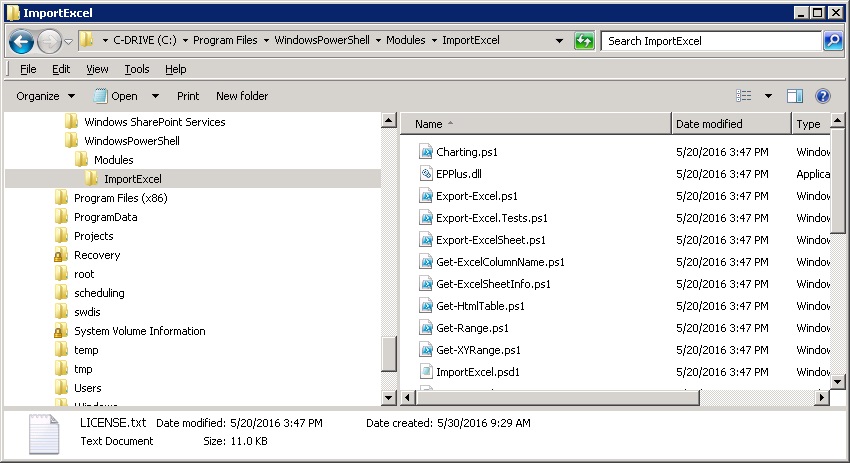Screen dimensions: 850x463
Task: Click the Modules breadcrumb segment
Action: pyautogui.click(x=405, y=40)
